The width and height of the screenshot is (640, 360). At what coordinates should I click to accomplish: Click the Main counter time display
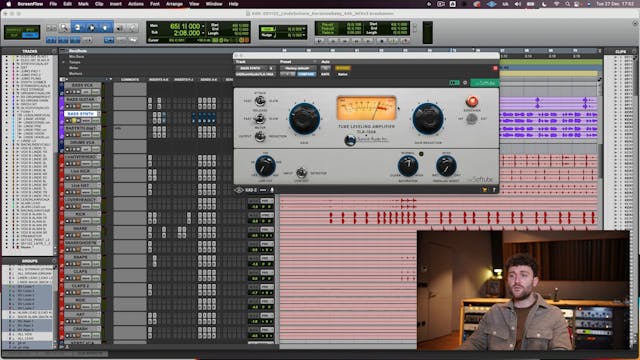tap(184, 26)
